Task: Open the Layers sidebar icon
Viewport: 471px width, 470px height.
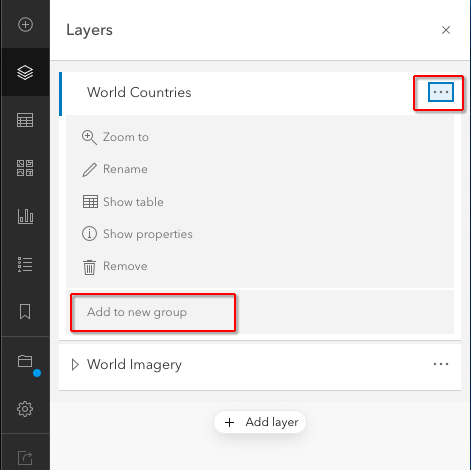Action: pyautogui.click(x=25, y=72)
